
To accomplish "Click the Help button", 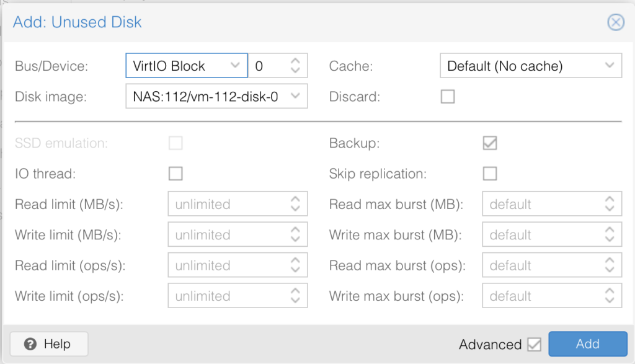I will click(x=48, y=344).
